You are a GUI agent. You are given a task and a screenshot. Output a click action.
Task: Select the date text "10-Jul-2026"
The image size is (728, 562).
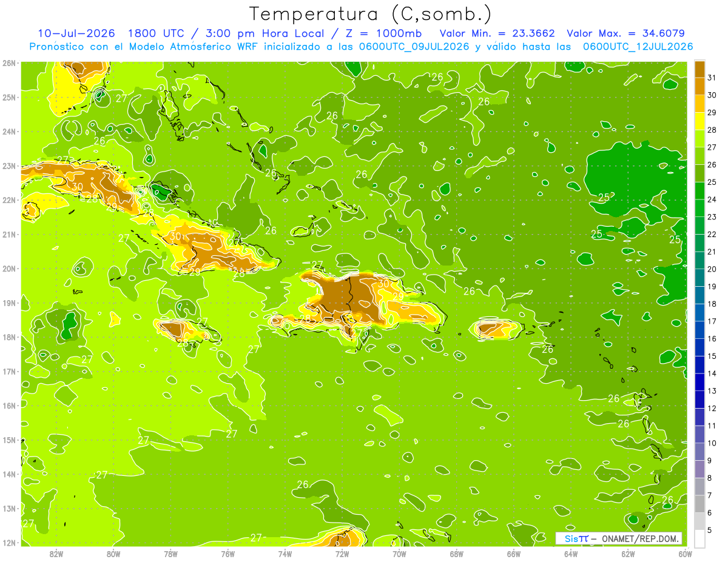[76, 33]
